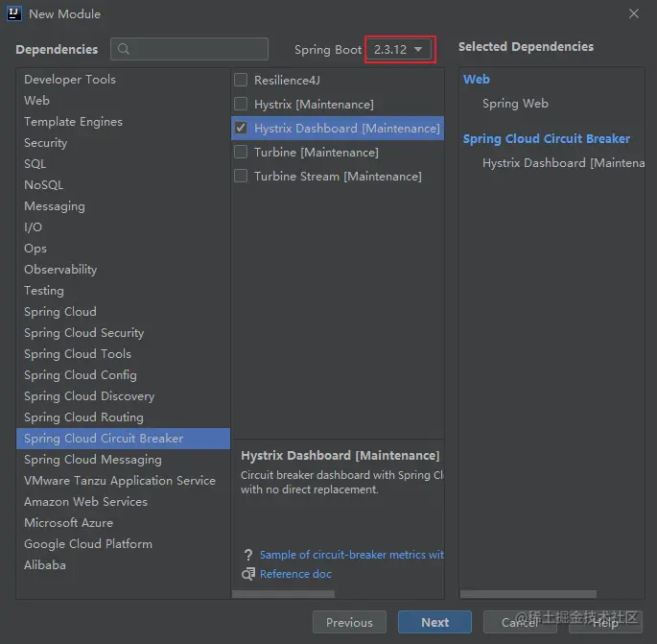Click the search magnifier icon

click(x=123, y=49)
